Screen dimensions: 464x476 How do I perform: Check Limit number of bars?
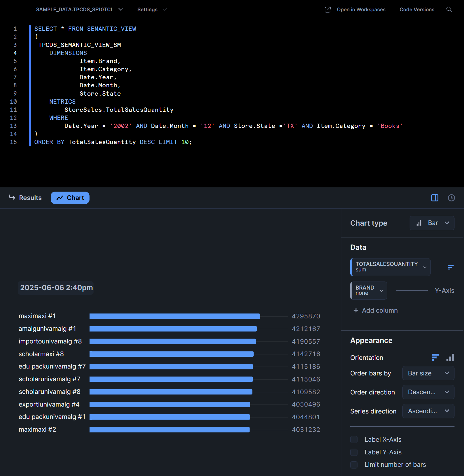pos(354,465)
